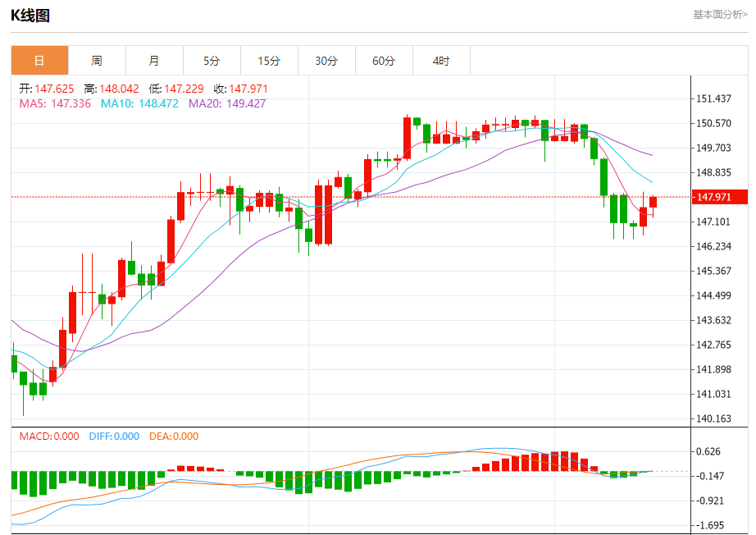Select the 日 daily chart tab

39,61
